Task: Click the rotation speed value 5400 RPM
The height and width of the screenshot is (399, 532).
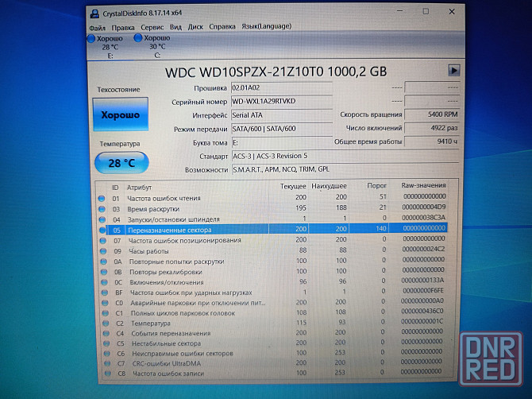Action: click(432, 114)
